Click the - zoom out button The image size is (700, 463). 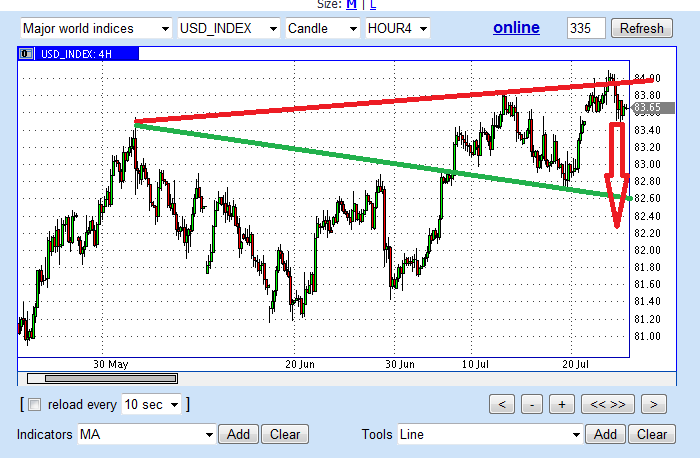532,405
